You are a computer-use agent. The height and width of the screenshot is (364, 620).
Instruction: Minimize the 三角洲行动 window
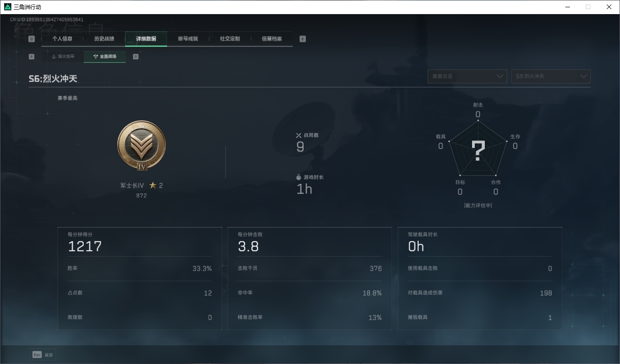(x=568, y=7)
